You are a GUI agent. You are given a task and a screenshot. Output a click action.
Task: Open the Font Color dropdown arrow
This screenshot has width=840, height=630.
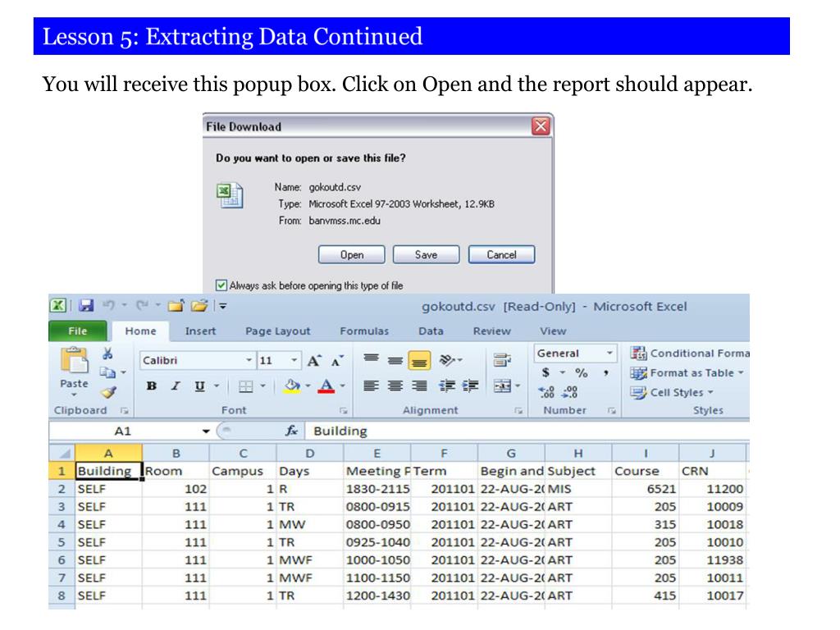[343, 386]
